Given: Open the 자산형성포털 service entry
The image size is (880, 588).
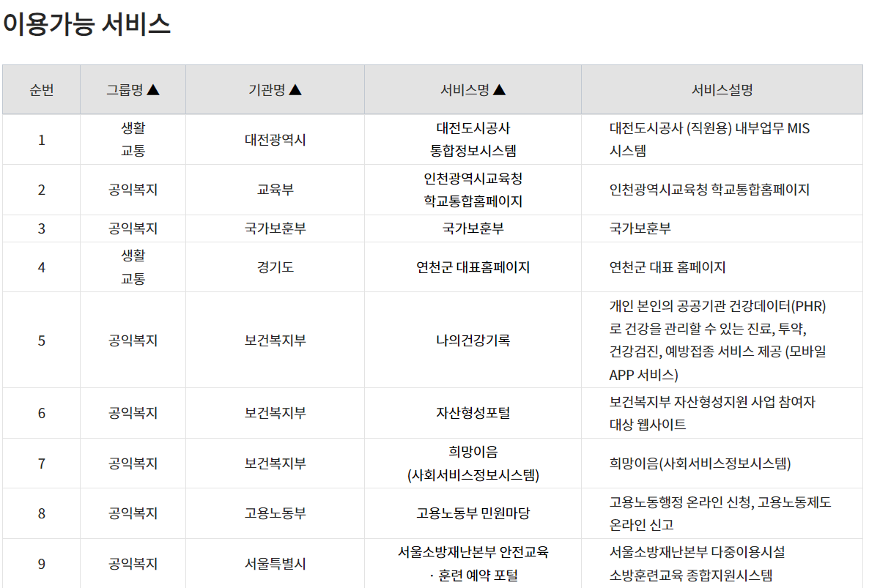Looking at the screenshot, I should click(473, 412).
